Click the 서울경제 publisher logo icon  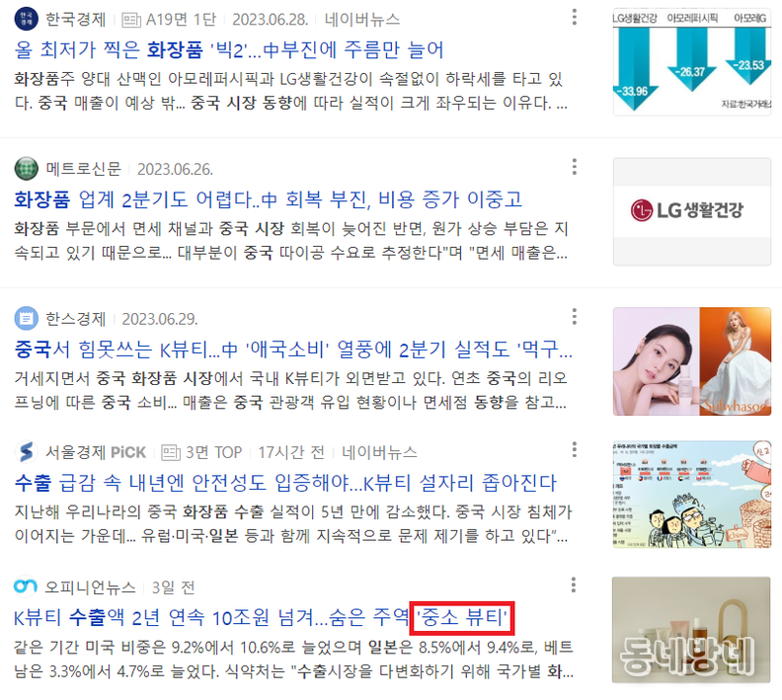tap(27, 452)
